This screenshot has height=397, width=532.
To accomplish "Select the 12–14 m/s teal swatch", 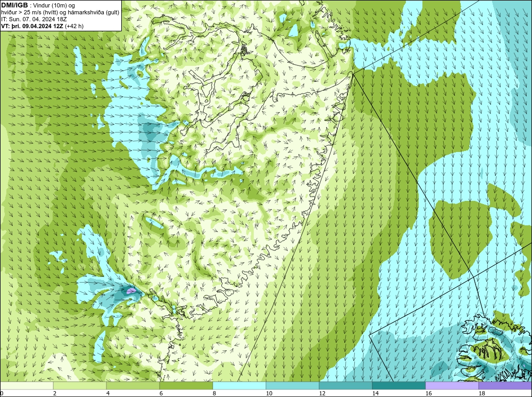I will click(345, 386).
